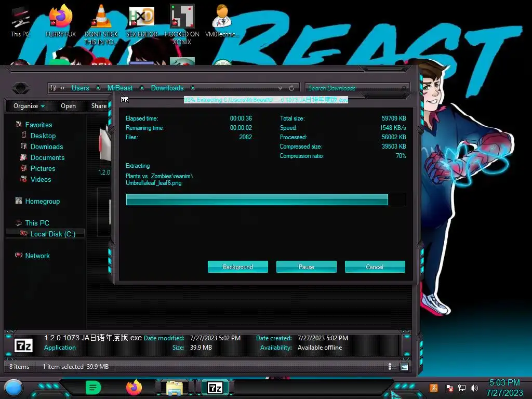Click the Videos icon under Favorites
The width and height of the screenshot is (532, 399).
point(24,179)
